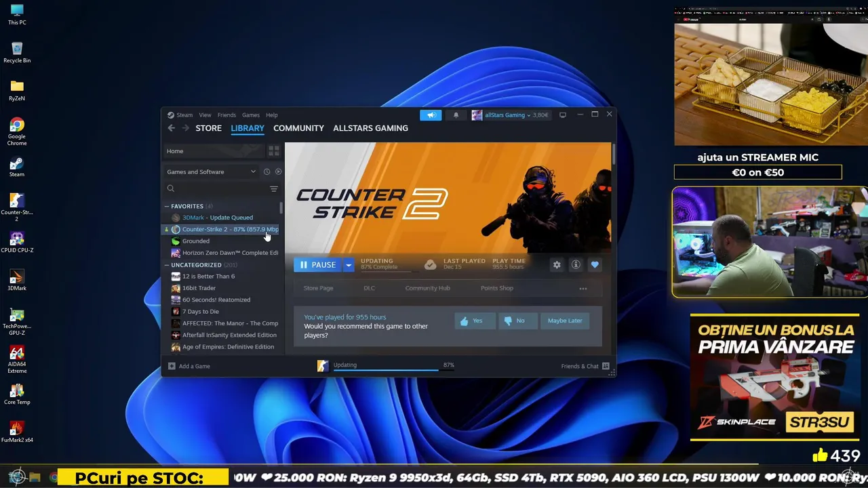The height and width of the screenshot is (488, 868).
Task: Open This PC desktop icon
Action: (17, 14)
